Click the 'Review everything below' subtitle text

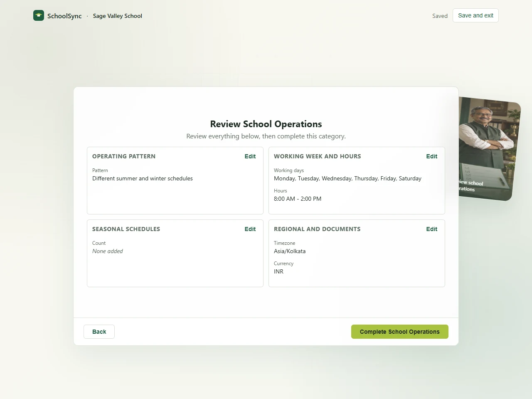click(266, 136)
